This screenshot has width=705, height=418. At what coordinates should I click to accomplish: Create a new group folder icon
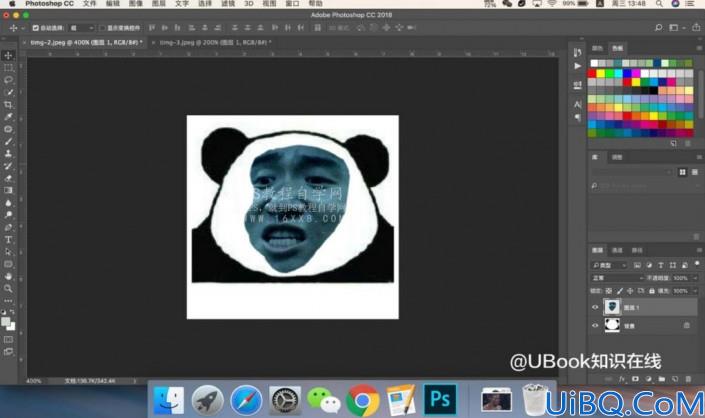pyautogui.click(x=662, y=379)
